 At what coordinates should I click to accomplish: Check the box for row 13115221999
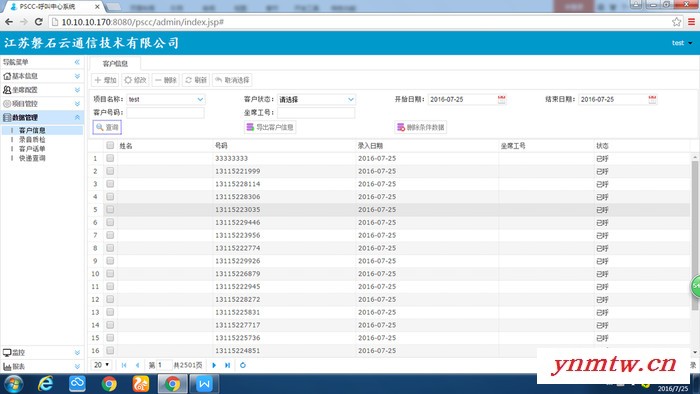point(110,171)
